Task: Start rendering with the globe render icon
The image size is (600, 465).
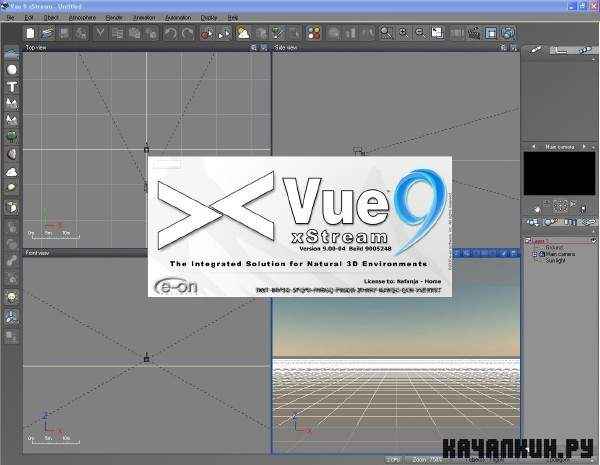Action: click(x=508, y=33)
